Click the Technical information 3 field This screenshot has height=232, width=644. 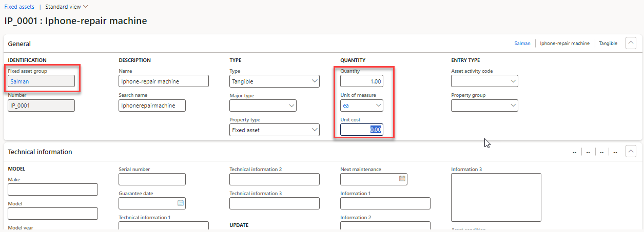pyautogui.click(x=275, y=203)
